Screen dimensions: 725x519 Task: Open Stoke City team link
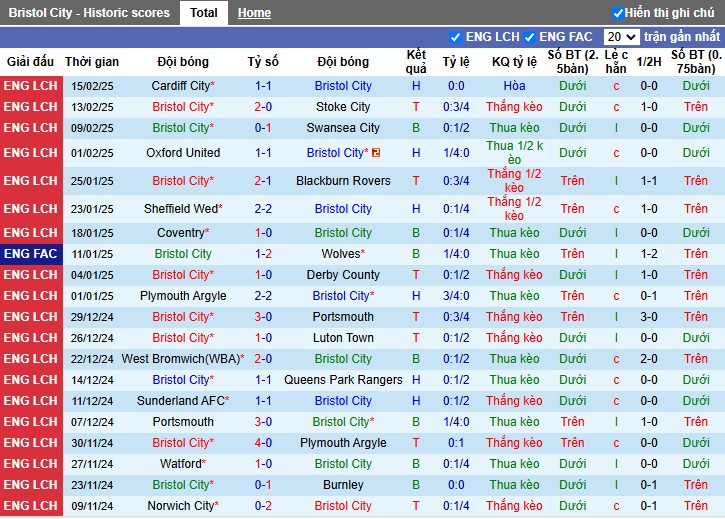pos(343,107)
